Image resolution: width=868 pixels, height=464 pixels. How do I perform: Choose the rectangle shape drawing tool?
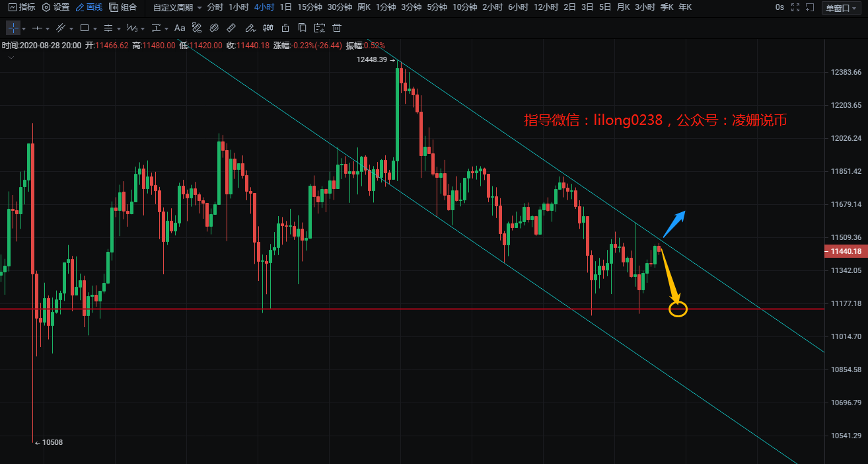pyautogui.click(x=85, y=28)
